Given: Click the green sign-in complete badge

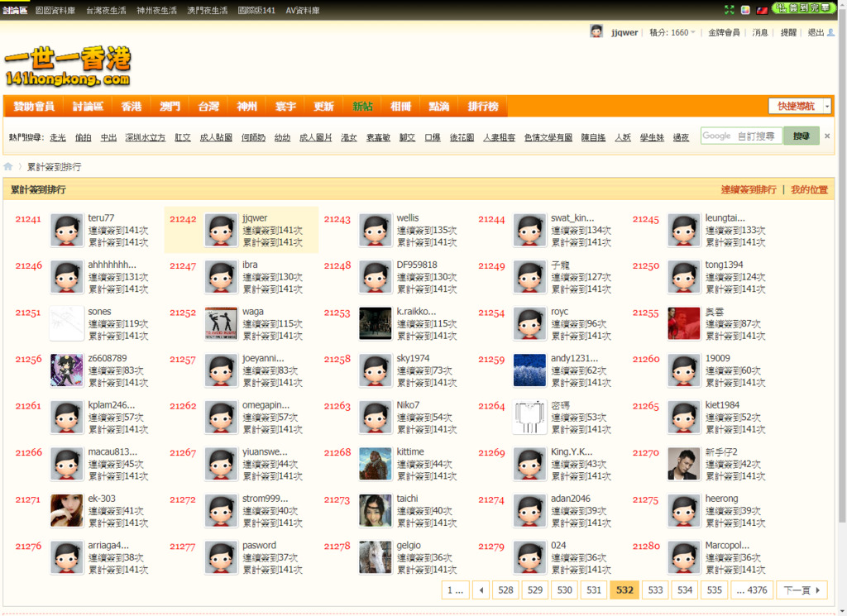Looking at the screenshot, I should pos(804,8).
